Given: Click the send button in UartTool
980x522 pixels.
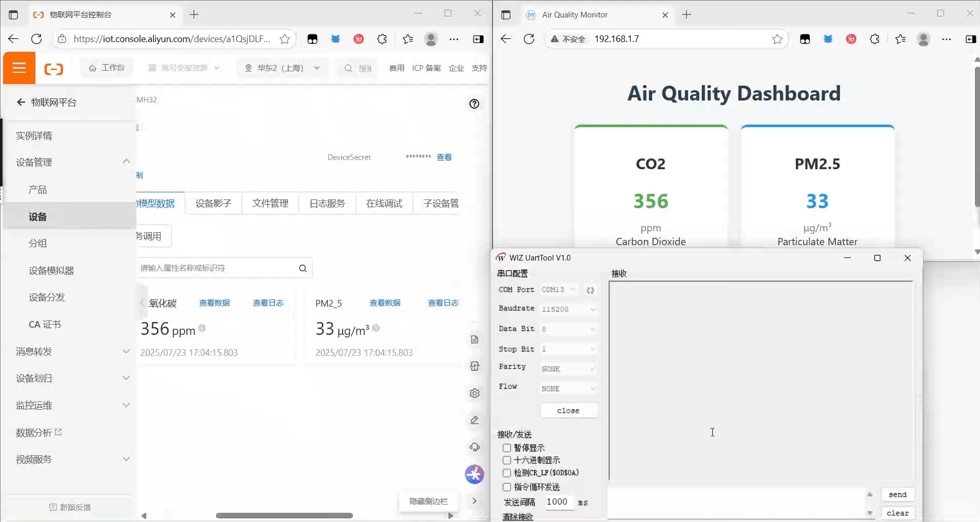Looking at the screenshot, I should point(897,495).
